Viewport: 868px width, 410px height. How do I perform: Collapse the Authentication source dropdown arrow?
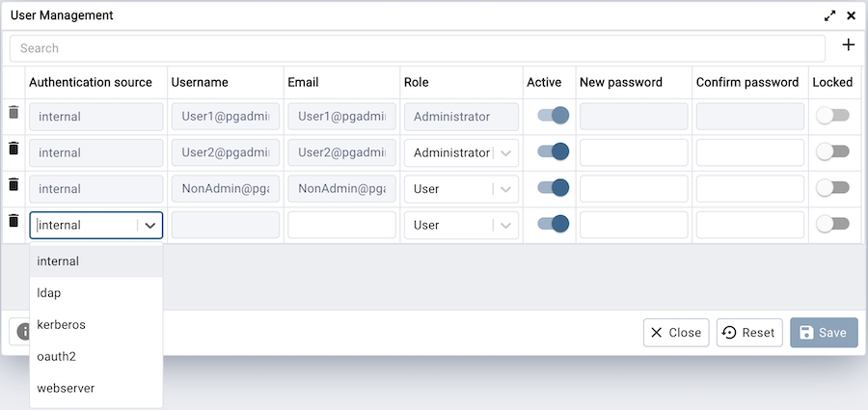point(150,226)
